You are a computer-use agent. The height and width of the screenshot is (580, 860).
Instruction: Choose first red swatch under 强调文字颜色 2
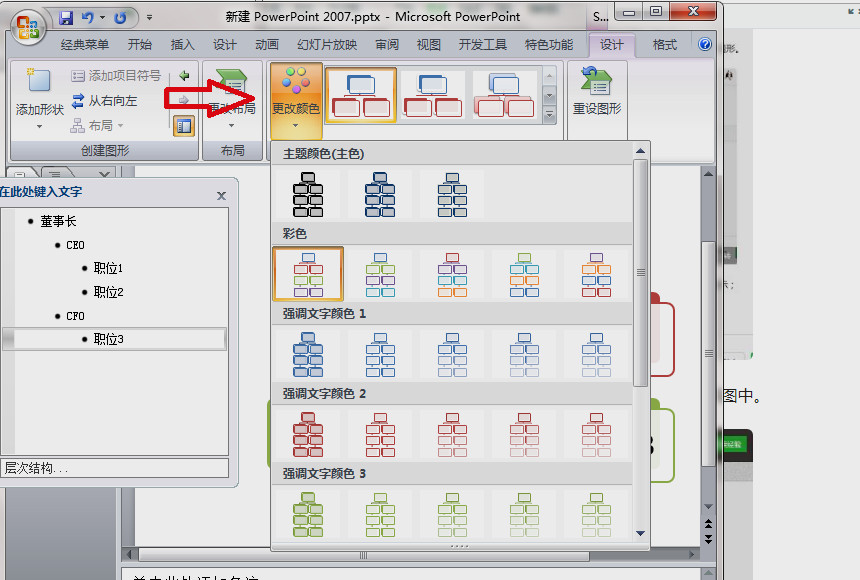(x=308, y=434)
